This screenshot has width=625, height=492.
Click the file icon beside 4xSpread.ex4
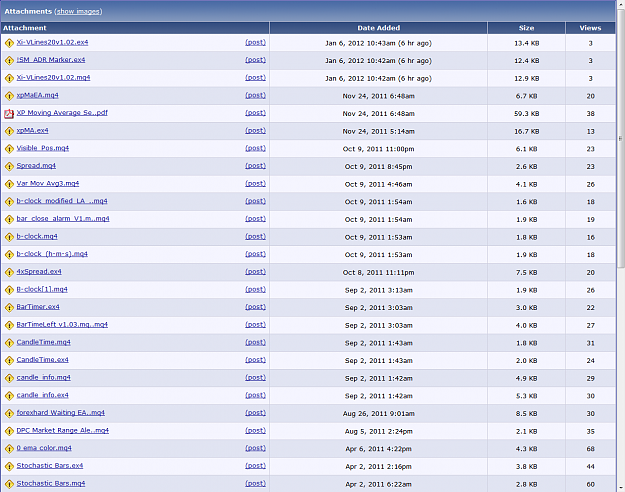[9, 272]
